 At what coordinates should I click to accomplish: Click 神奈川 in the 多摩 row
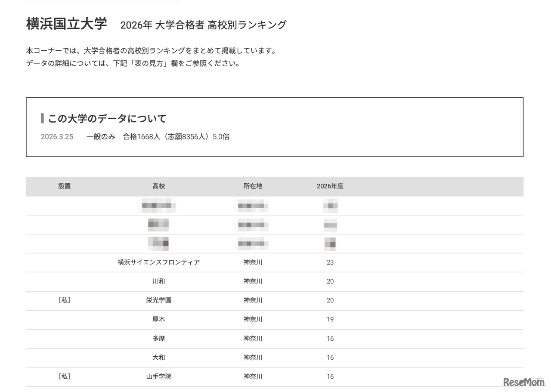(x=253, y=339)
